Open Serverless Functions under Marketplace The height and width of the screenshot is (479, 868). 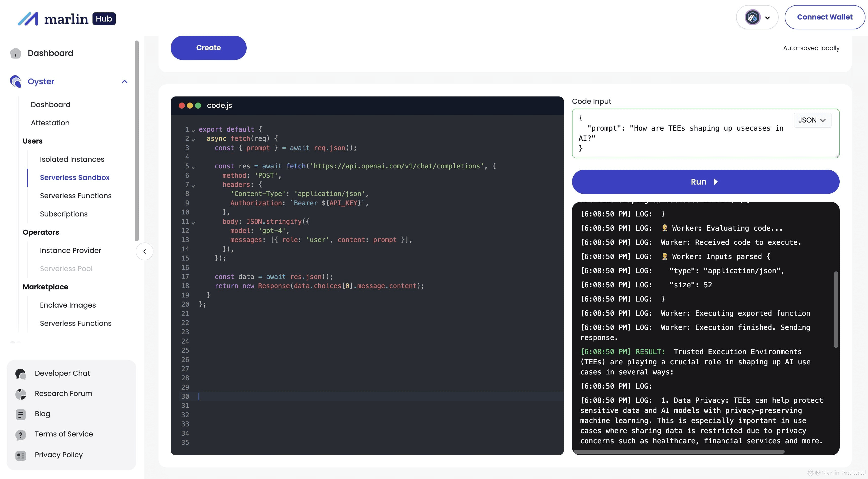point(75,323)
